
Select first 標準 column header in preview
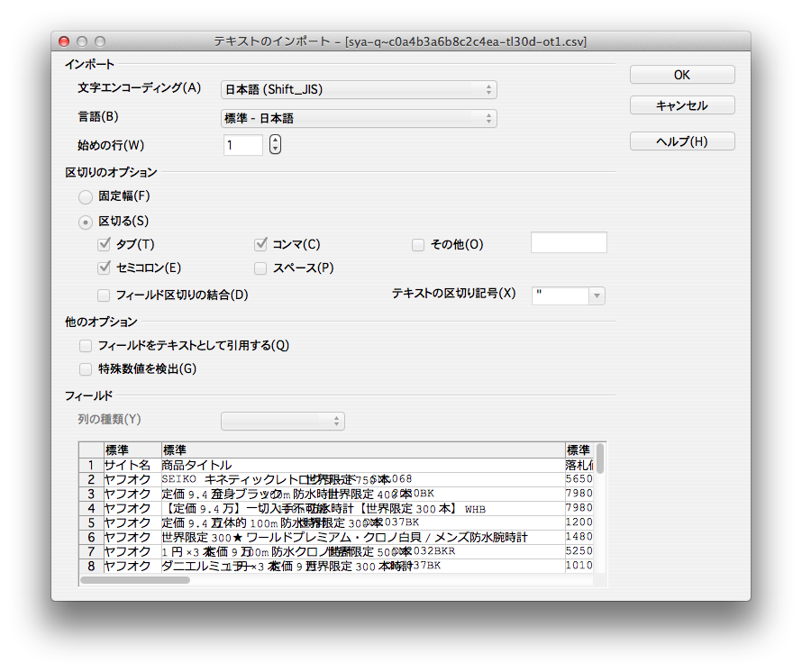point(132,450)
